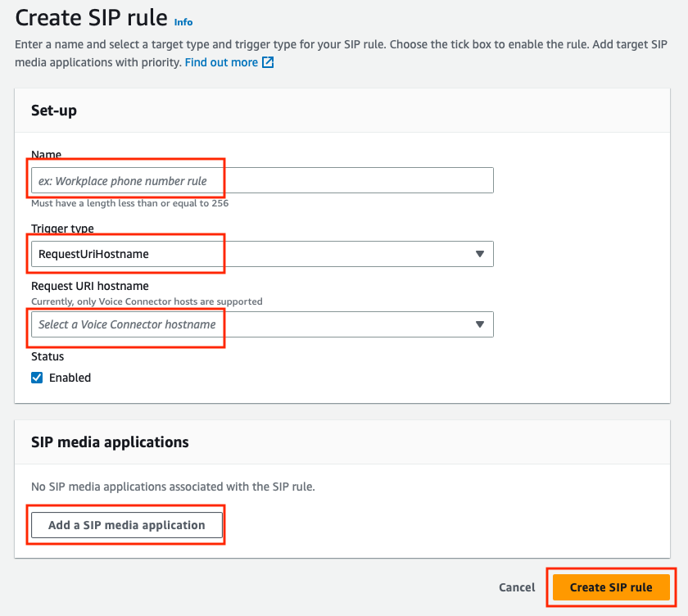Click the Trigger type dropdown chevron icon
This screenshot has height=616, width=688.
tap(481, 254)
